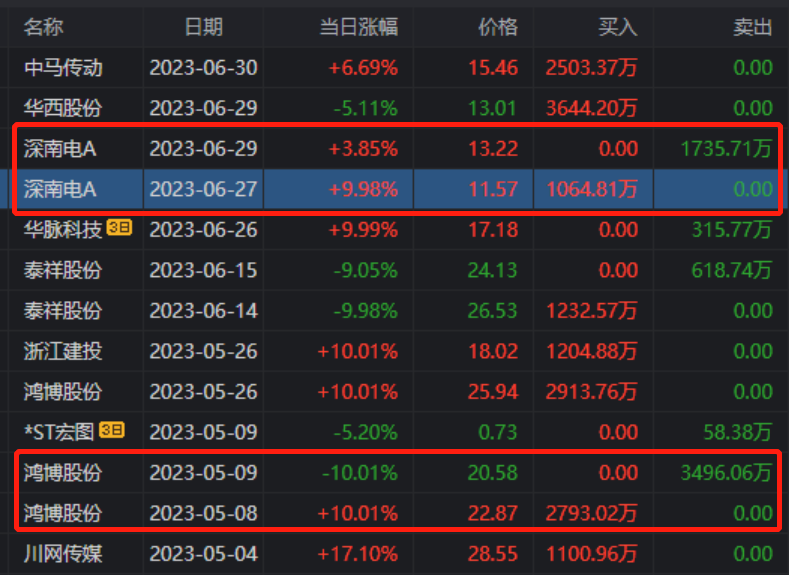
Task: Click the price 25.94
Action: point(493,392)
